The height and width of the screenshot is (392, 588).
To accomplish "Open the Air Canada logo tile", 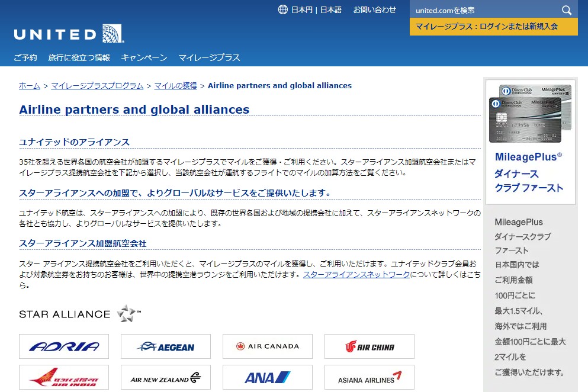I will [x=268, y=346].
